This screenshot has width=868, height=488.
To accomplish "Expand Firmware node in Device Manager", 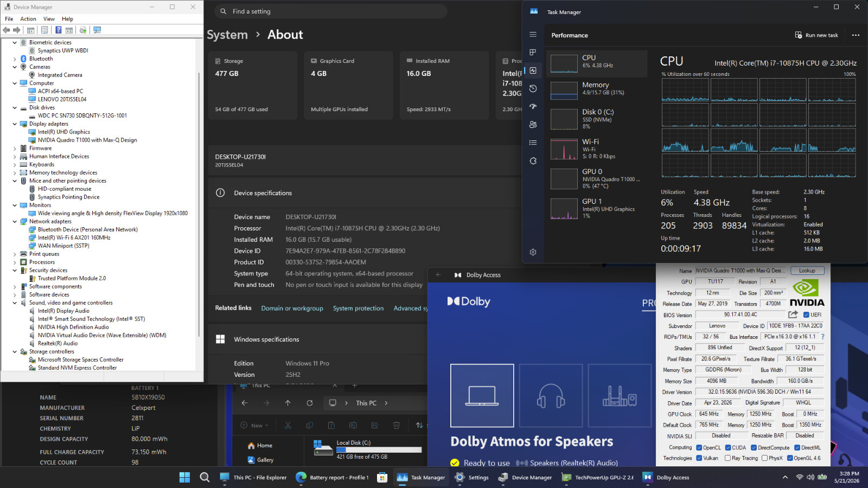I will [x=15, y=148].
